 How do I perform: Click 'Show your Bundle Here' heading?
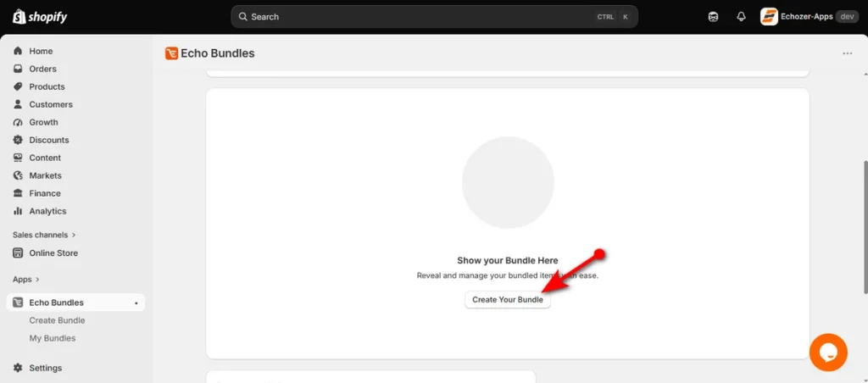(x=508, y=261)
